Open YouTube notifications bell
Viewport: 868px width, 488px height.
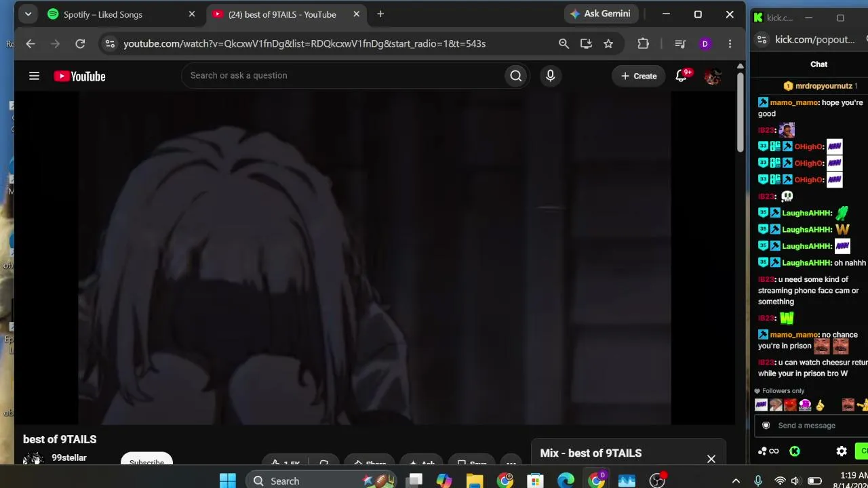tap(682, 76)
